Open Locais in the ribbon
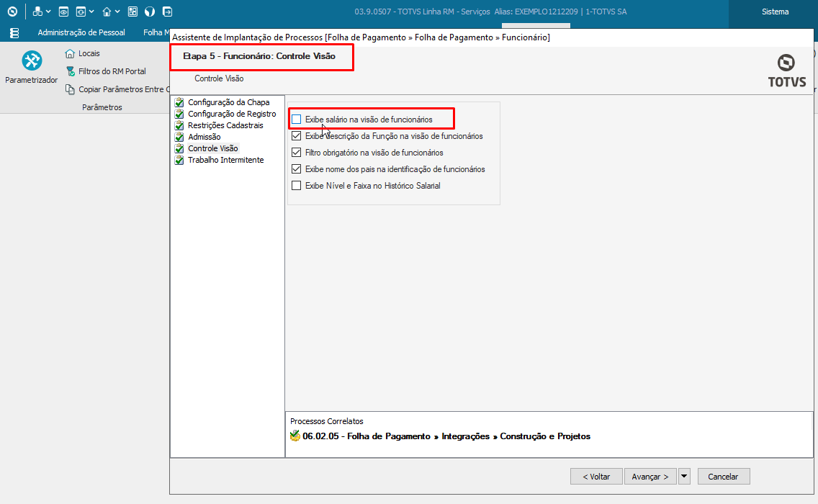This screenshot has height=504, width=818. 89,53
